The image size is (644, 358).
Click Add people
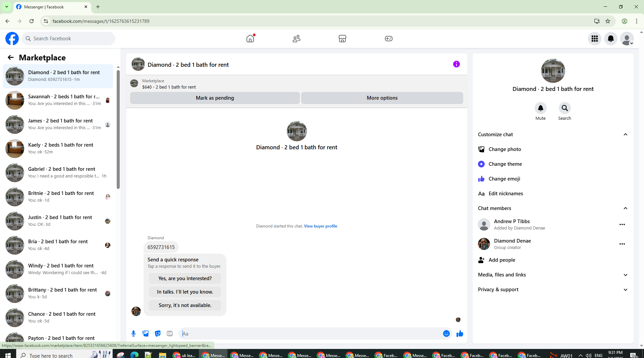[553, 260]
